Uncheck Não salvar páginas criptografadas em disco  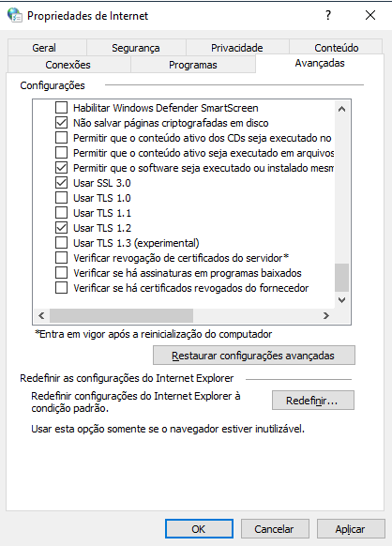(x=62, y=123)
